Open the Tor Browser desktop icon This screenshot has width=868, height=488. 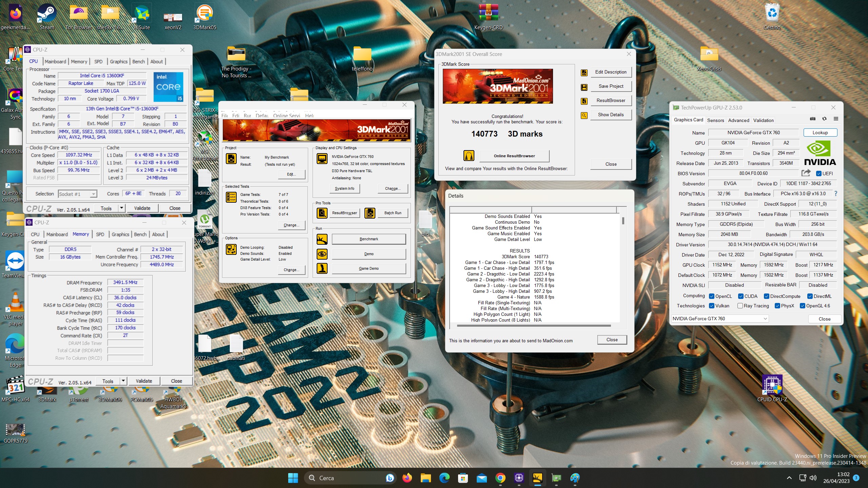point(79,17)
